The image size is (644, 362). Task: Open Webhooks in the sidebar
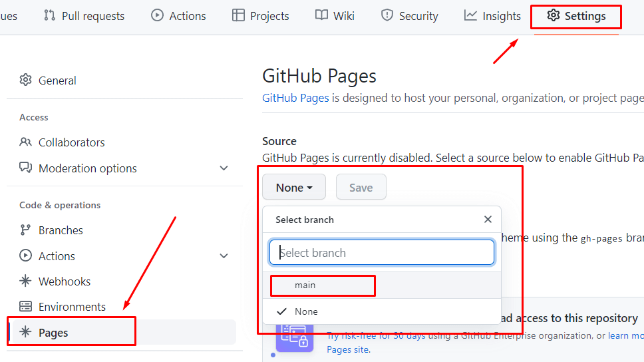(123, 281)
